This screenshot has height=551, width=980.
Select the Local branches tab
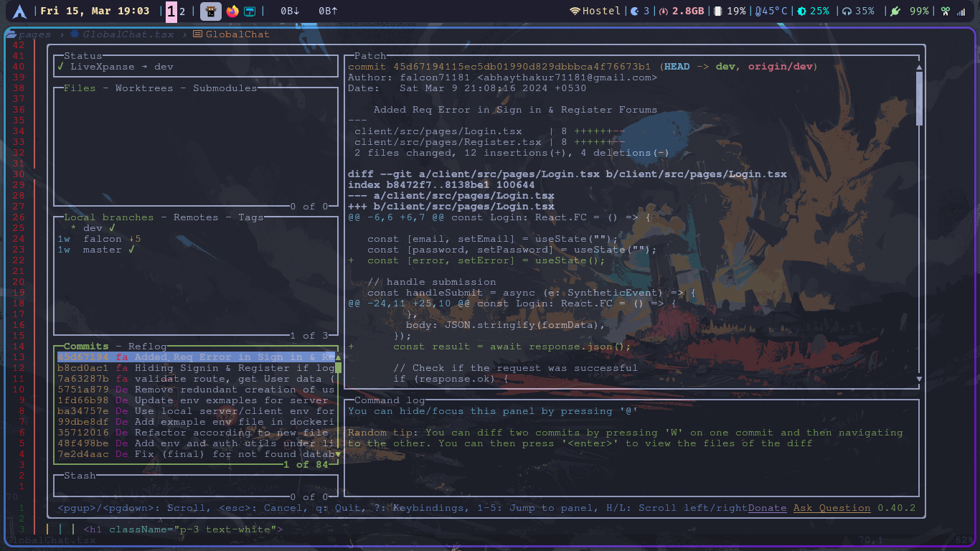(x=109, y=217)
